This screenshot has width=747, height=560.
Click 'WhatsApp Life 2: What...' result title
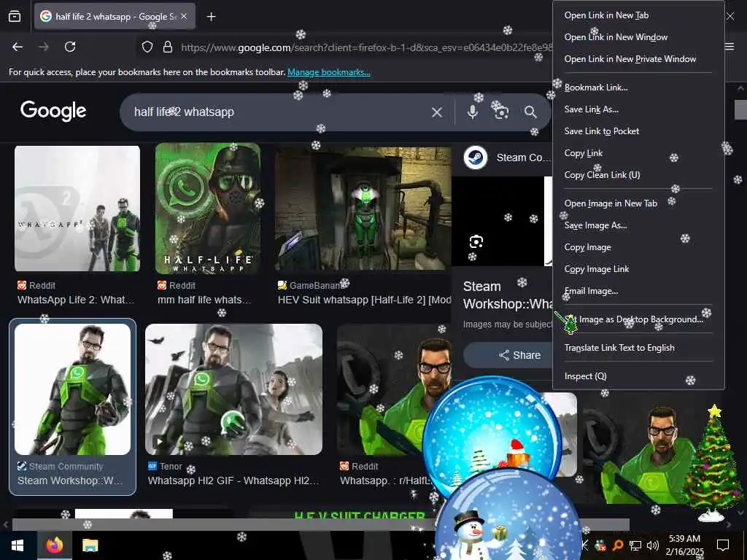click(76, 300)
